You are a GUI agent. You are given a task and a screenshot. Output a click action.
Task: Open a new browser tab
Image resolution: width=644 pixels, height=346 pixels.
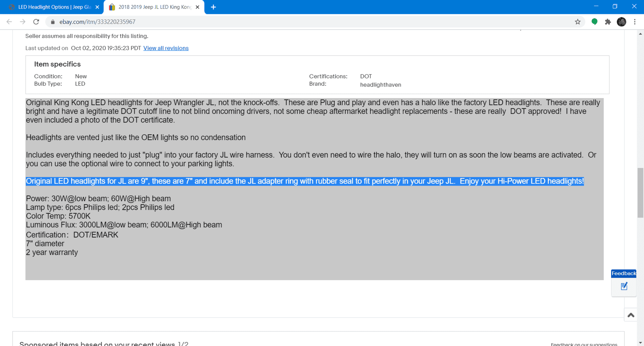213,7
